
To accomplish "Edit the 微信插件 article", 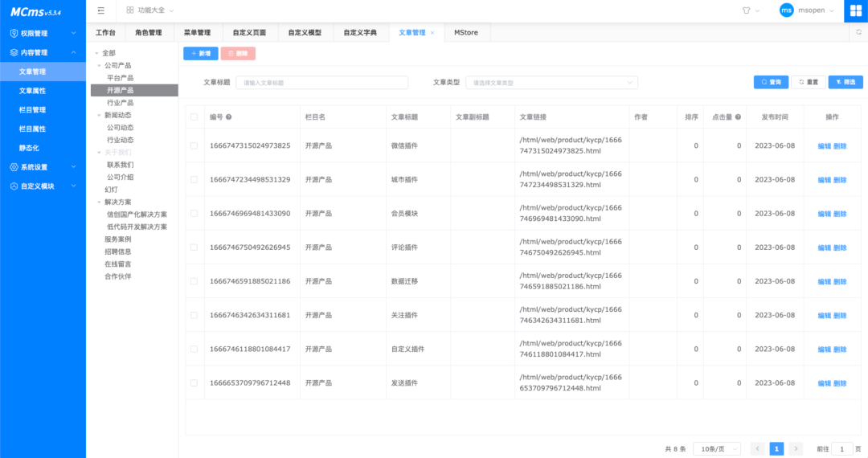I will click(825, 146).
